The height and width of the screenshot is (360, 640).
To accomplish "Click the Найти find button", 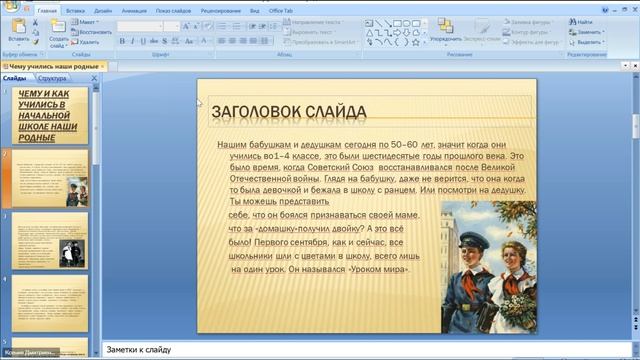I will click(581, 22).
